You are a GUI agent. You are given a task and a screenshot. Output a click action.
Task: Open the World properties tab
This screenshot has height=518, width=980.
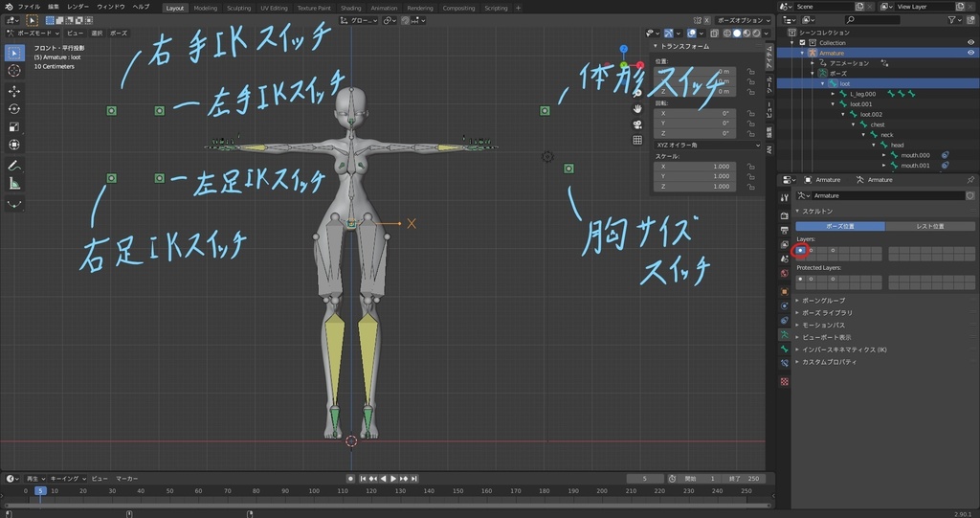coord(785,274)
